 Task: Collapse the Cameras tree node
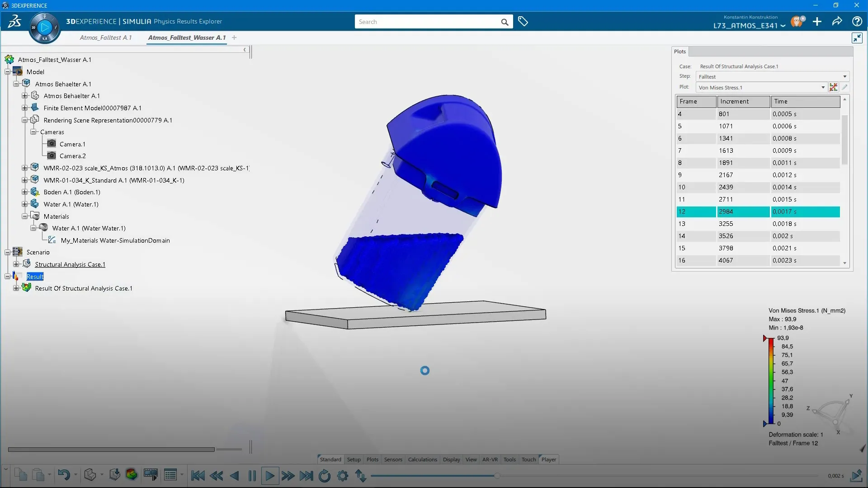pos(33,132)
